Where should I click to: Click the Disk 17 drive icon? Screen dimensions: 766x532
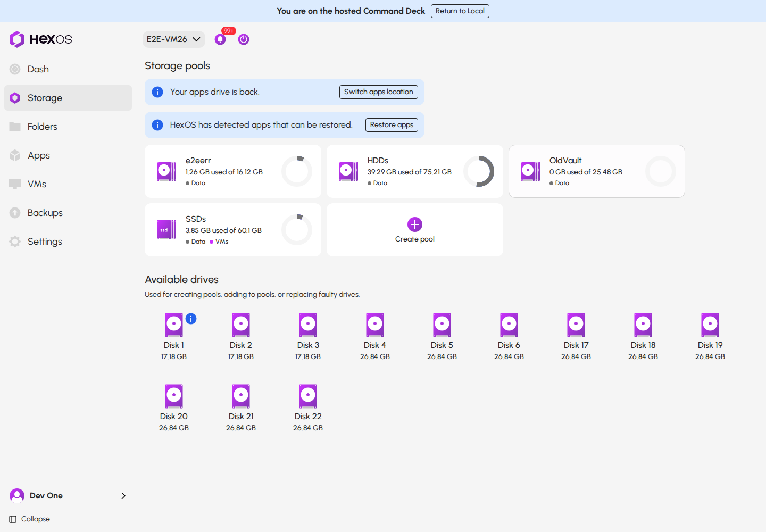point(576,325)
